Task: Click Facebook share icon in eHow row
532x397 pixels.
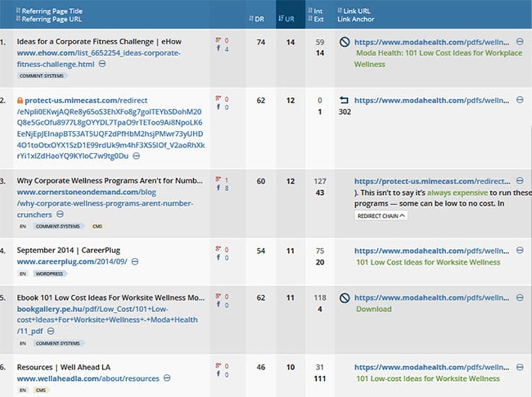Action: (218, 48)
